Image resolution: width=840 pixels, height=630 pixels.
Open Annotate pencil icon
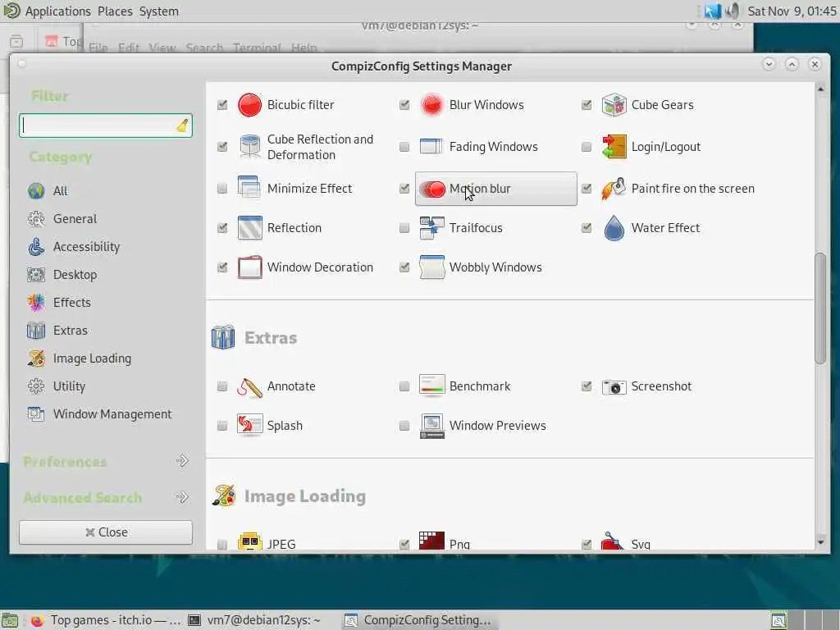(249, 386)
